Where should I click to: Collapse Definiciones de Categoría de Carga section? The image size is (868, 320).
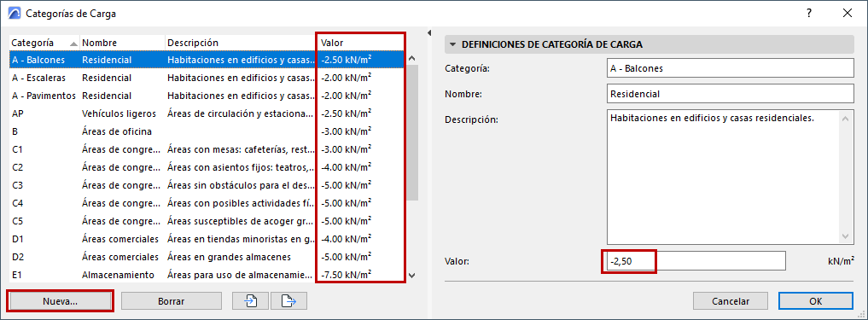[454, 44]
